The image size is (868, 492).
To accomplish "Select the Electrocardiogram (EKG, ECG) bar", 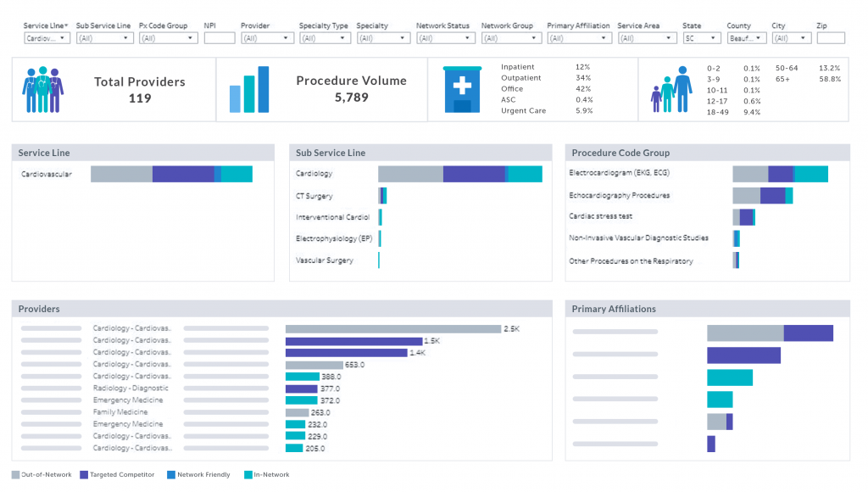I will coord(780,174).
